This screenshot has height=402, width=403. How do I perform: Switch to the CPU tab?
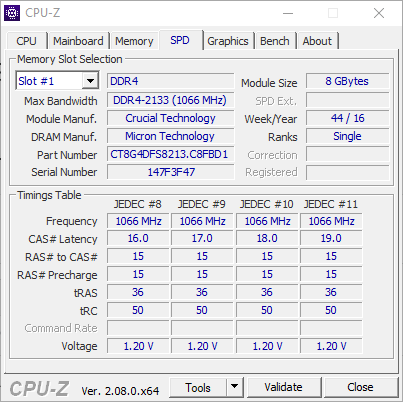(26, 41)
